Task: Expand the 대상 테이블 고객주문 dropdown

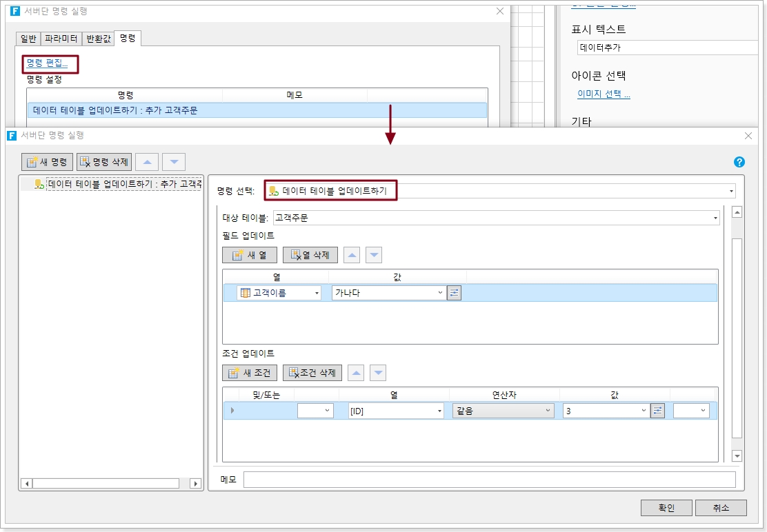Action: (715, 218)
